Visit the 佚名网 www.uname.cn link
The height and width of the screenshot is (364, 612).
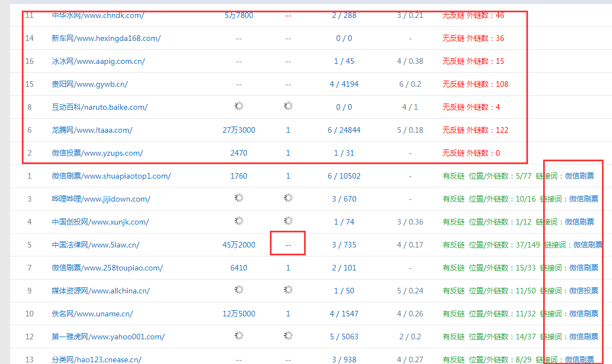coord(92,314)
